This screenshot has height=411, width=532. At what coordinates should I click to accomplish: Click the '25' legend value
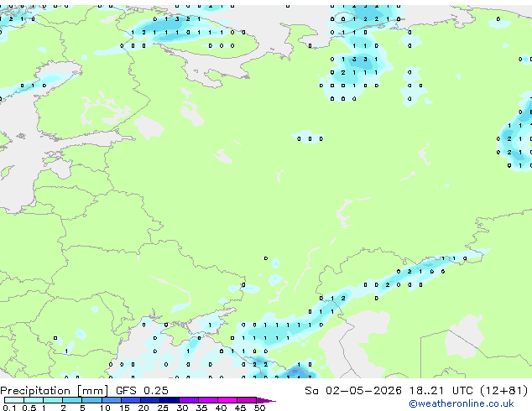coord(163,408)
